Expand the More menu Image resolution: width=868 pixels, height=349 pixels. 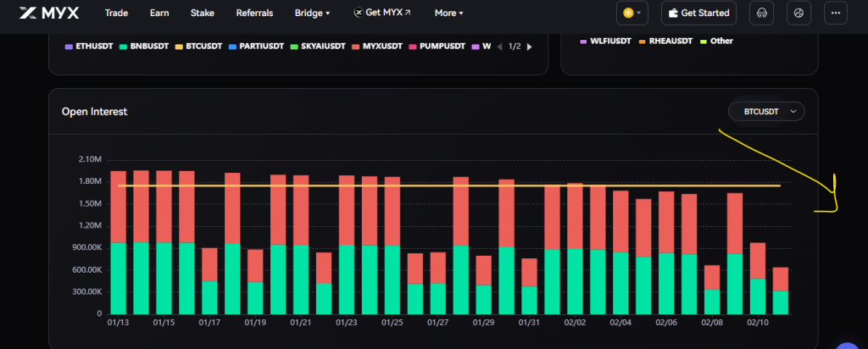click(x=448, y=14)
